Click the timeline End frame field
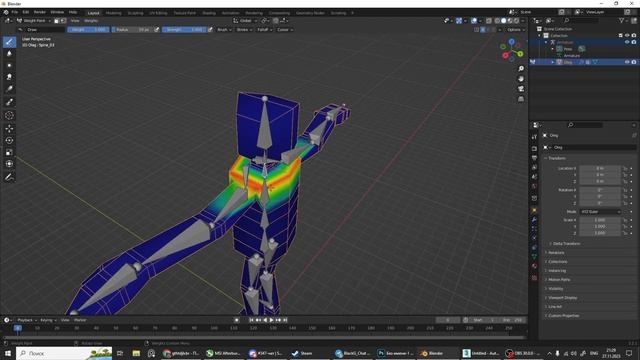The image size is (640, 360). point(513,320)
